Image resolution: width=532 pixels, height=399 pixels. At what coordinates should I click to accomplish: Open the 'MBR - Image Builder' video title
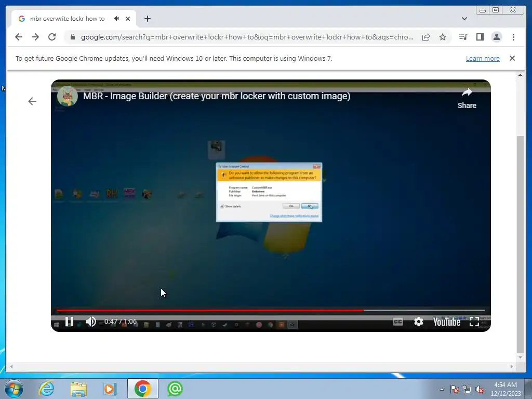click(217, 96)
